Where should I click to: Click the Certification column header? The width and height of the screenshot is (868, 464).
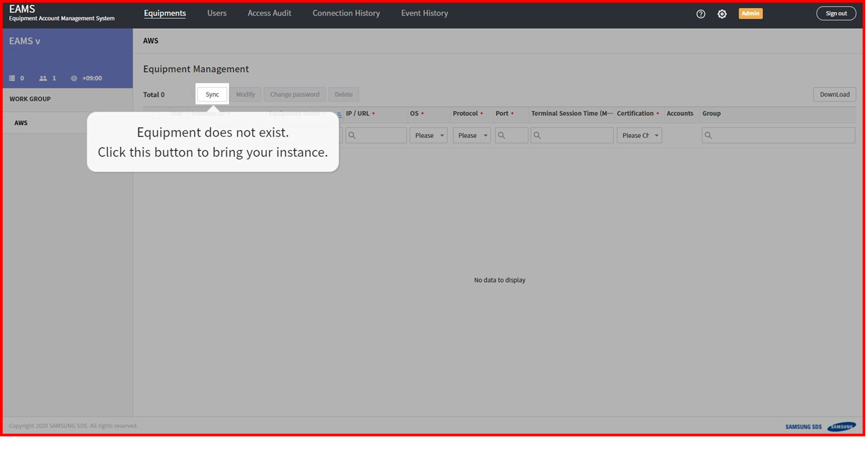coord(635,114)
